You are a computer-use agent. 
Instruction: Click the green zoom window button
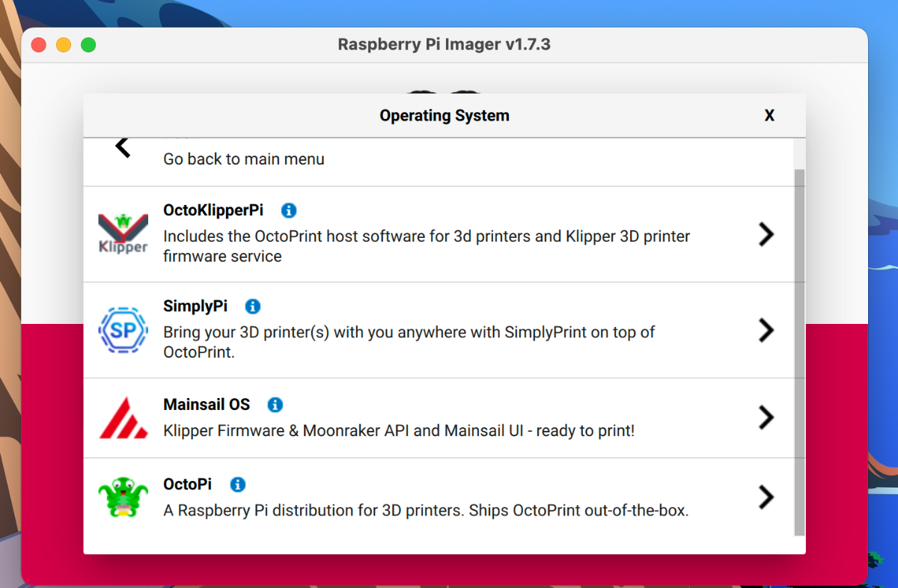pos(88,45)
